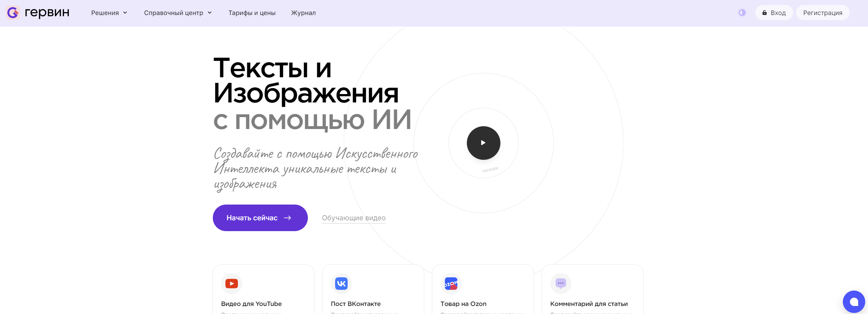Open the chat support widget
The height and width of the screenshot is (314, 868).
point(854,302)
